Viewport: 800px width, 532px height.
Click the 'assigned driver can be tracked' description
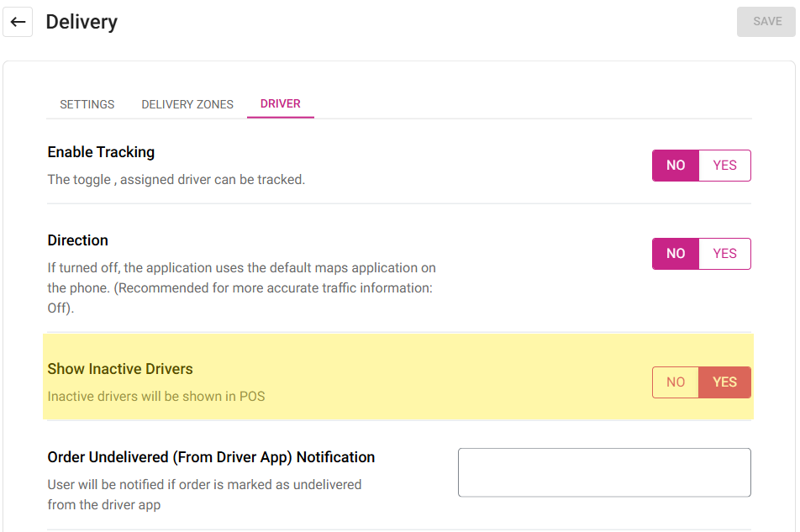point(176,180)
